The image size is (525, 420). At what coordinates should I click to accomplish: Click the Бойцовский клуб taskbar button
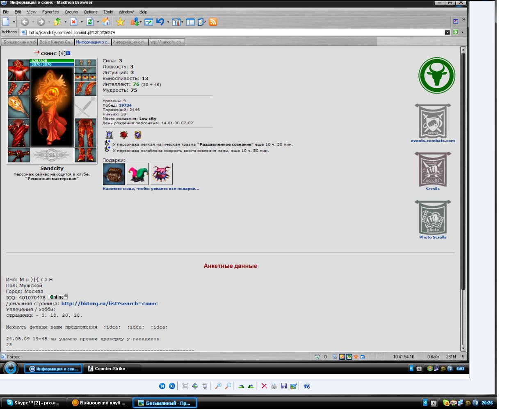tap(99, 403)
